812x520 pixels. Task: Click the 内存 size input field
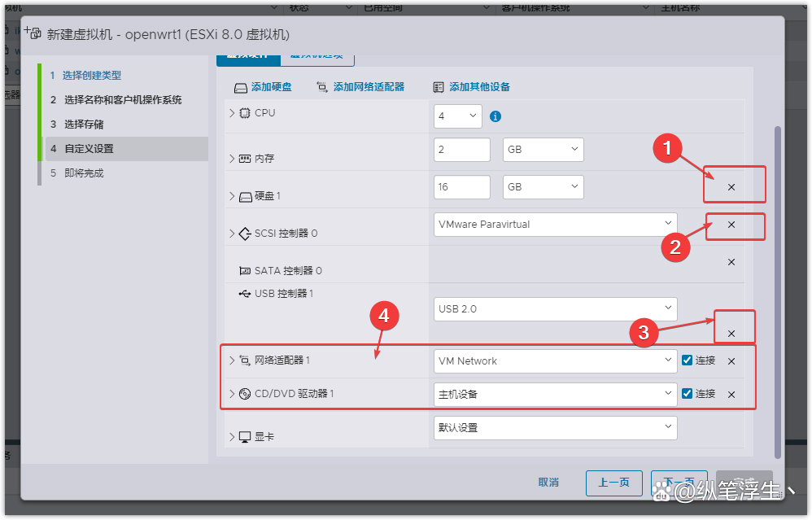(x=461, y=150)
